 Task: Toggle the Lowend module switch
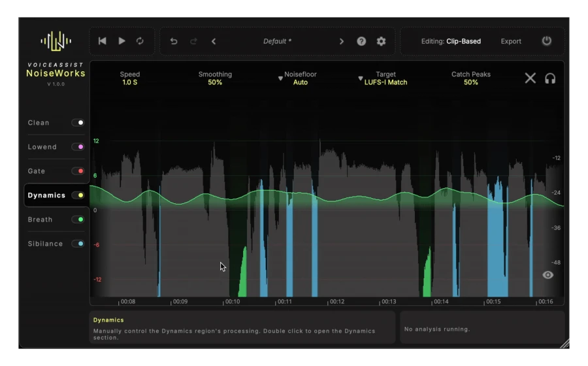(78, 146)
